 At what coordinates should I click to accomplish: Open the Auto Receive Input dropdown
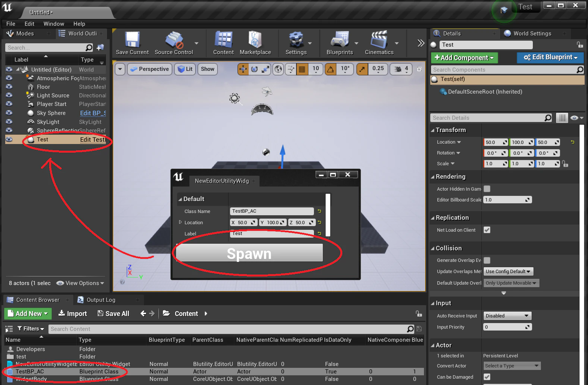pos(507,316)
